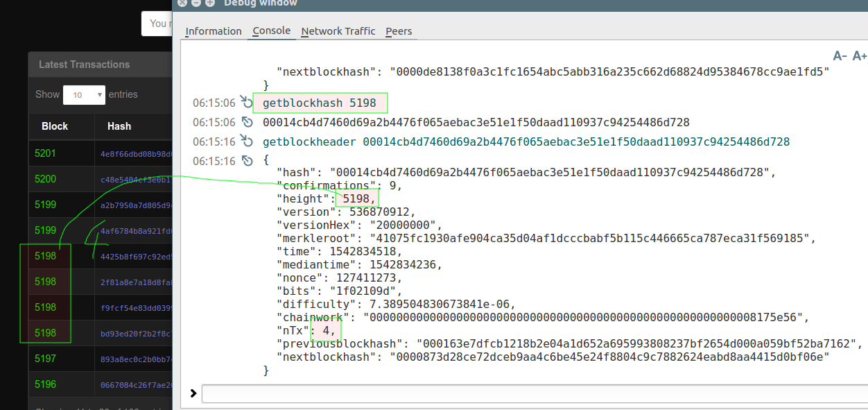Image resolution: width=868 pixels, height=410 pixels.
Task: Open the Peers tab
Action: pos(399,31)
